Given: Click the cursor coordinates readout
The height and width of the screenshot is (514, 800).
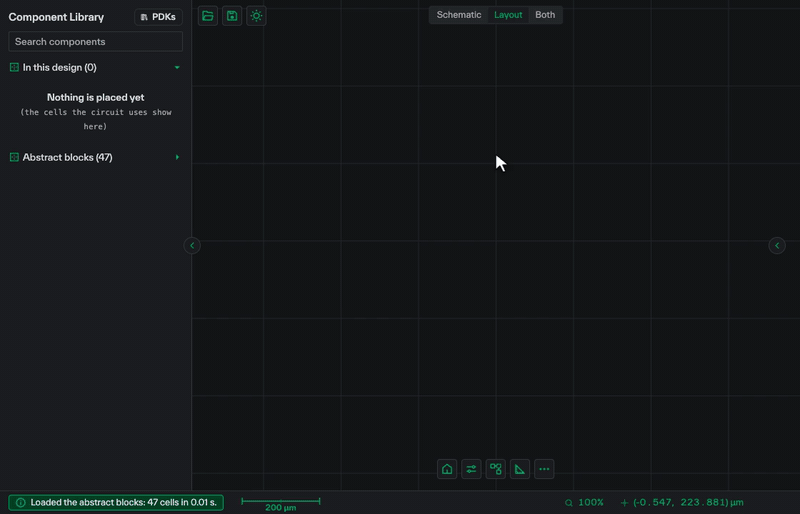Looking at the screenshot, I should [x=688, y=503].
